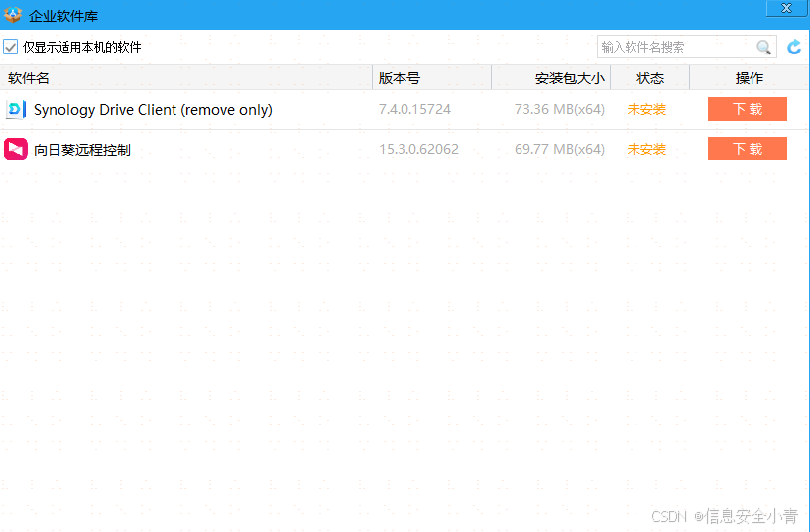810x532 pixels.
Task: Refresh the software list with blue arrow icon
Action: point(794,47)
